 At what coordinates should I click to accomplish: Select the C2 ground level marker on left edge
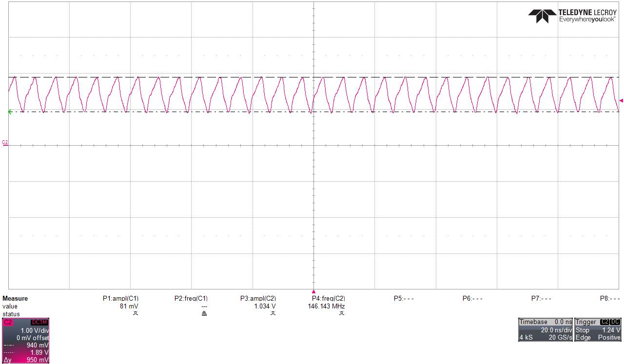5,143
